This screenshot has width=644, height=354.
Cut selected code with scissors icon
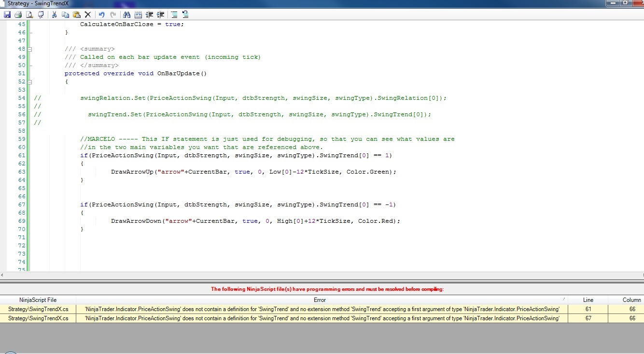pos(54,15)
